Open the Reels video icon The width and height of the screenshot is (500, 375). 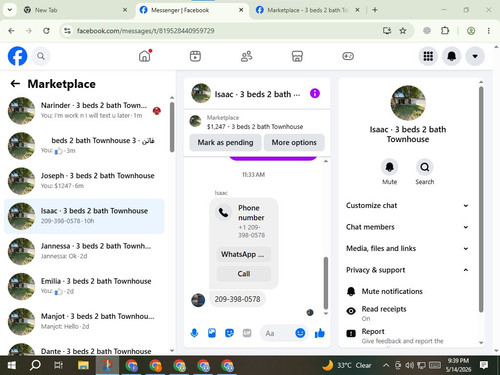pyautogui.click(x=195, y=56)
